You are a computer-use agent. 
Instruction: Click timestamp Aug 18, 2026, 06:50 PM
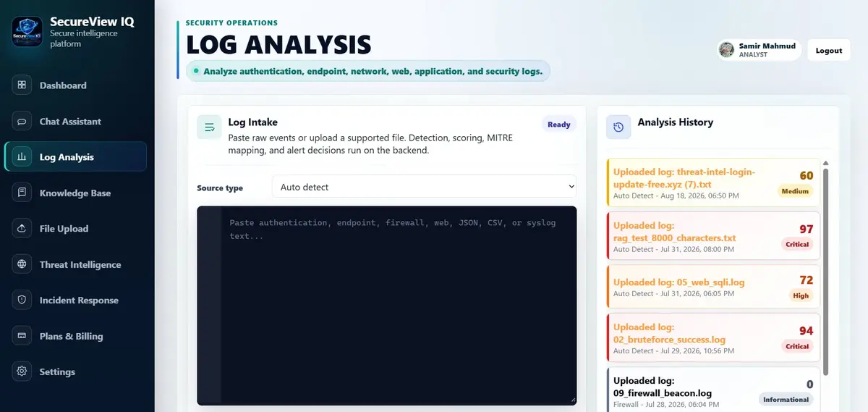[700, 196]
